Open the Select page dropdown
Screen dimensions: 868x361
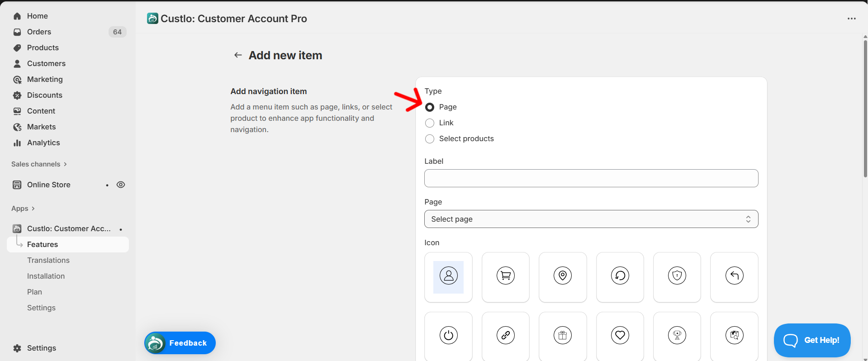(x=591, y=219)
